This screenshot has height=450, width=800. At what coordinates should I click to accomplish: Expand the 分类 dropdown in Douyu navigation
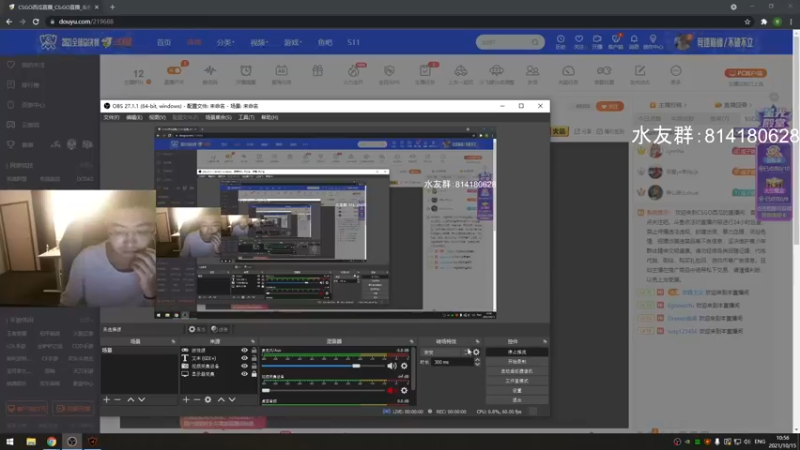(x=226, y=42)
